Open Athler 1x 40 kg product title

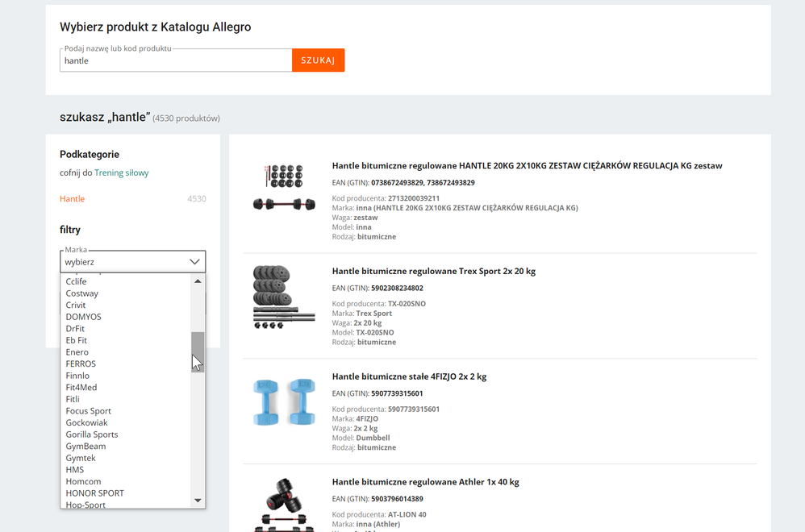point(426,482)
